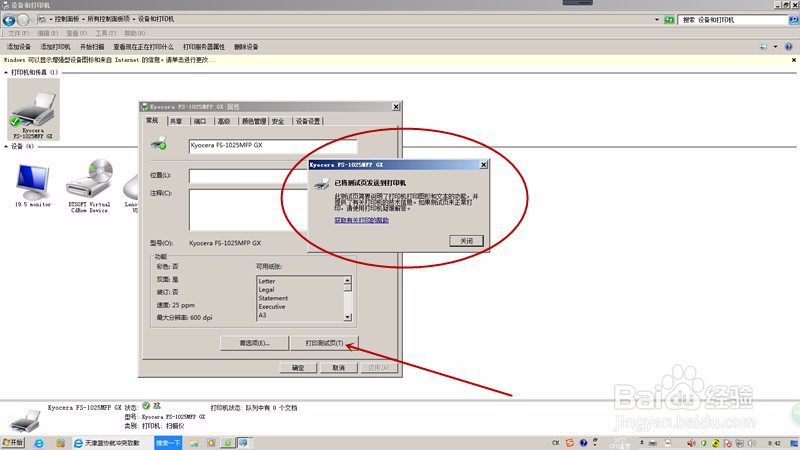Switch to the 安全 tab

(x=278, y=121)
